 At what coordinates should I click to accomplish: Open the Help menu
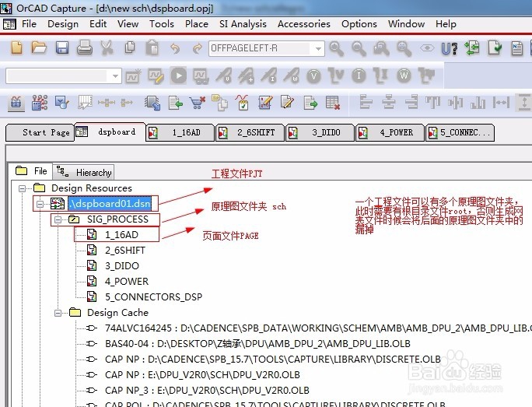tap(446, 24)
